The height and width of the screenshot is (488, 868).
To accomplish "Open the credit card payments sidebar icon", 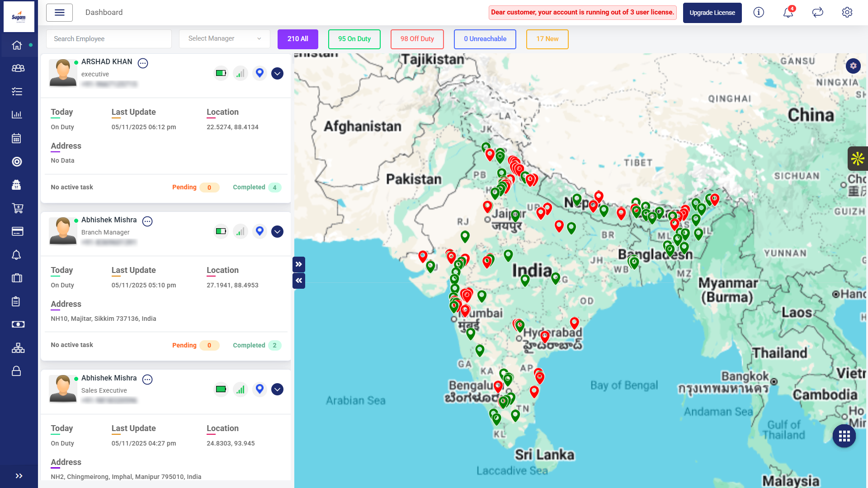I will (17, 231).
